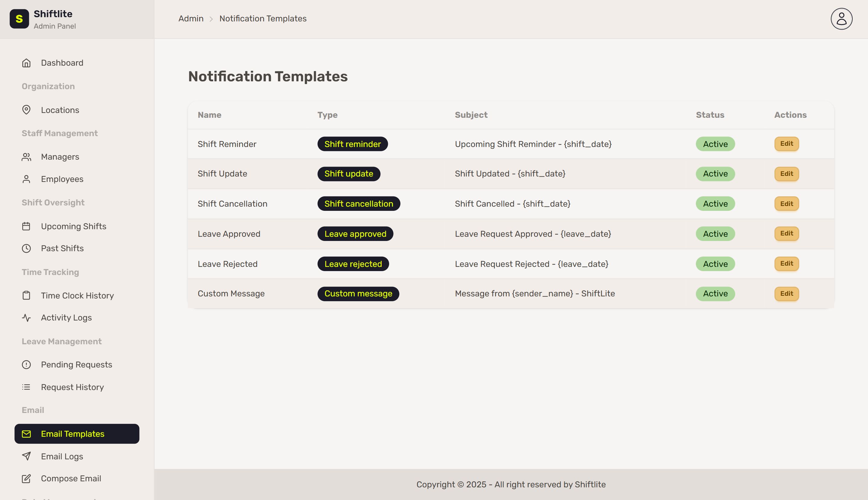
Task: Click the Activity Logs pulse icon
Action: coord(27,318)
